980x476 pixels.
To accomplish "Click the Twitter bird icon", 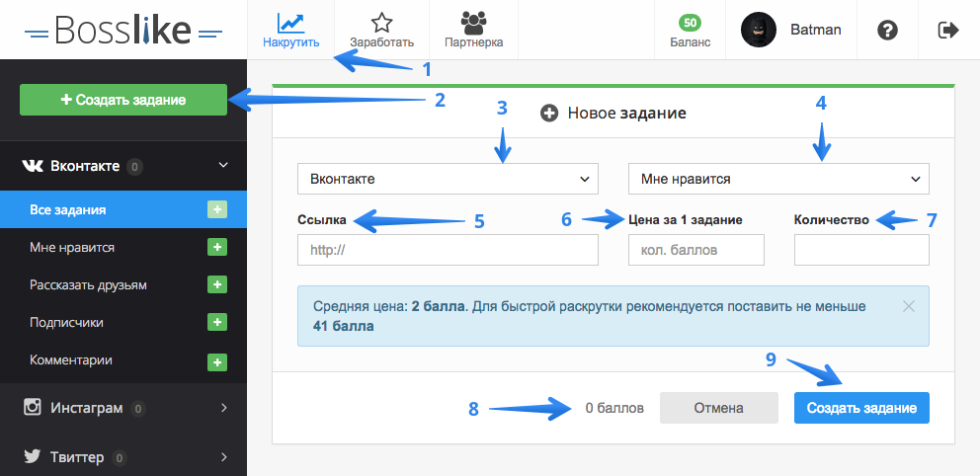I will 33,456.
